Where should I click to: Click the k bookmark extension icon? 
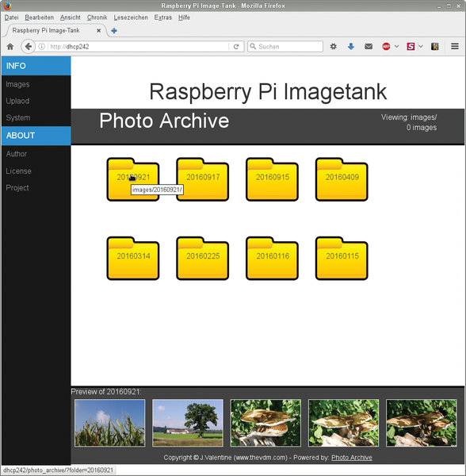click(x=435, y=47)
